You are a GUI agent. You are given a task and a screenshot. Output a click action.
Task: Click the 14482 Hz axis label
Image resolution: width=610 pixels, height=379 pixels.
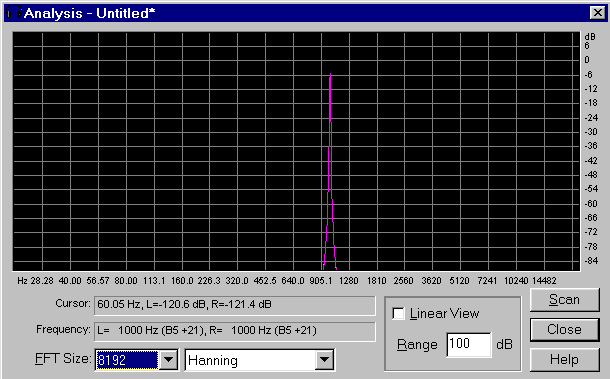coord(544,281)
